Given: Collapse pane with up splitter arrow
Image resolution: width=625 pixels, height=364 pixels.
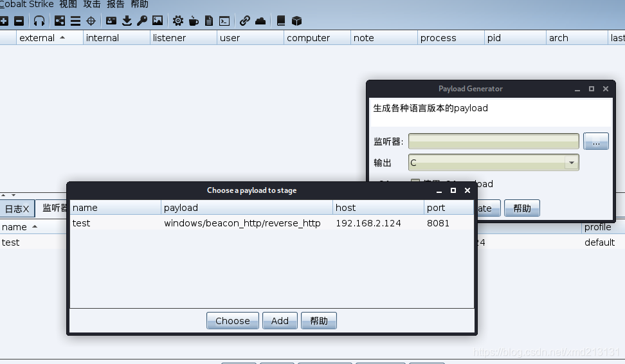Looking at the screenshot, I should (x=3, y=196).
